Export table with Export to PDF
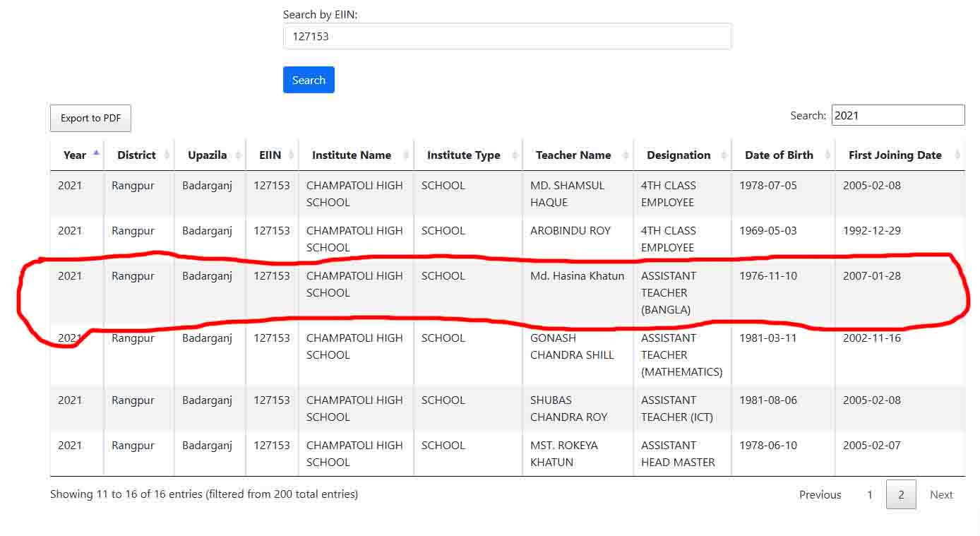 pos(90,118)
